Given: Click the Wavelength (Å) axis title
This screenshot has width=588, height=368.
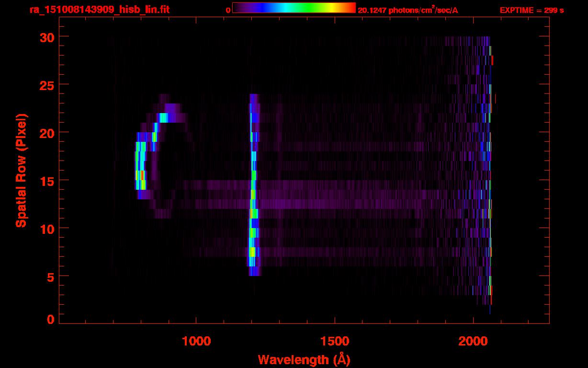Looking at the screenshot, I should (304, 359).
